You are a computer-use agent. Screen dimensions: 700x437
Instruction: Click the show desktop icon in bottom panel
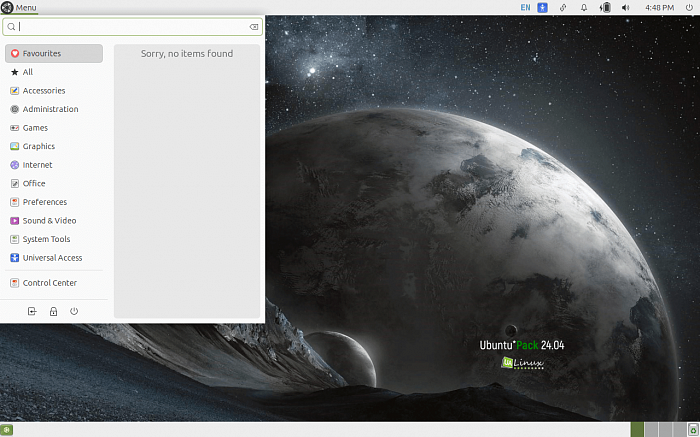[7, 430]
